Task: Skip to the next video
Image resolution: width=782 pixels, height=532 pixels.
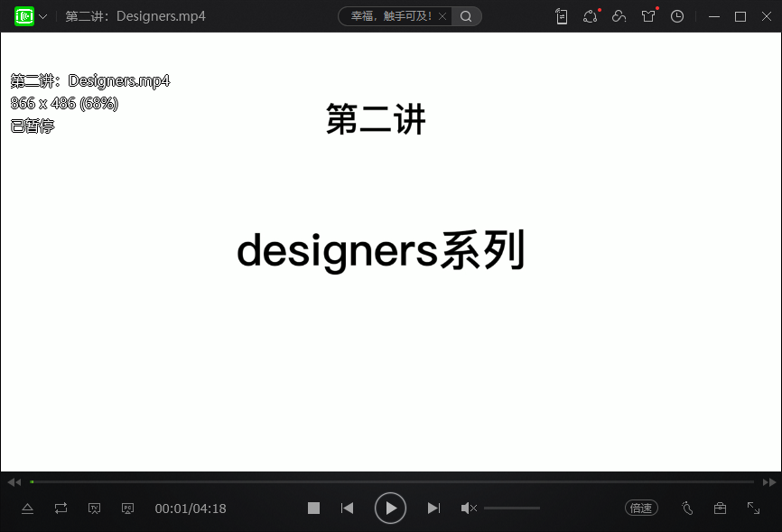Action: pyautogui.click(x=433, y=508)
